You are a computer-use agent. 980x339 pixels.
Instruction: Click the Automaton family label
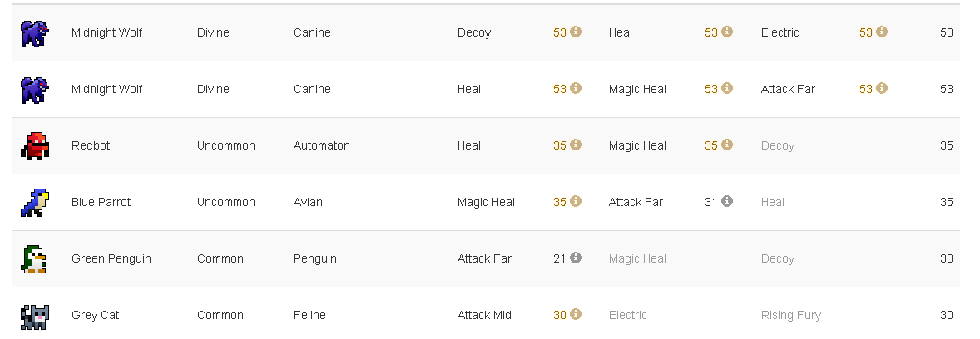pos(322,145)
